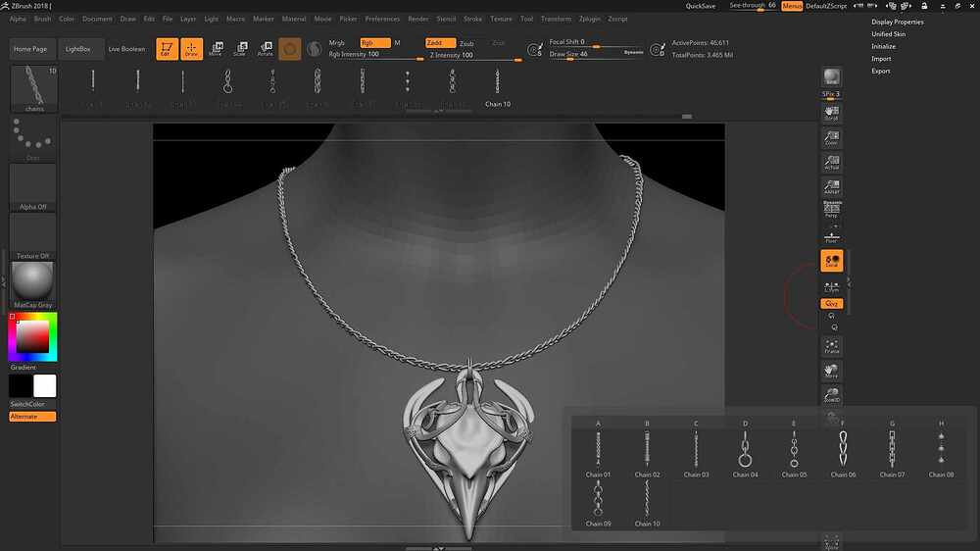Screen dimensions: 980x551
Task: Click the QuickSave button
Action: [700, 6]
